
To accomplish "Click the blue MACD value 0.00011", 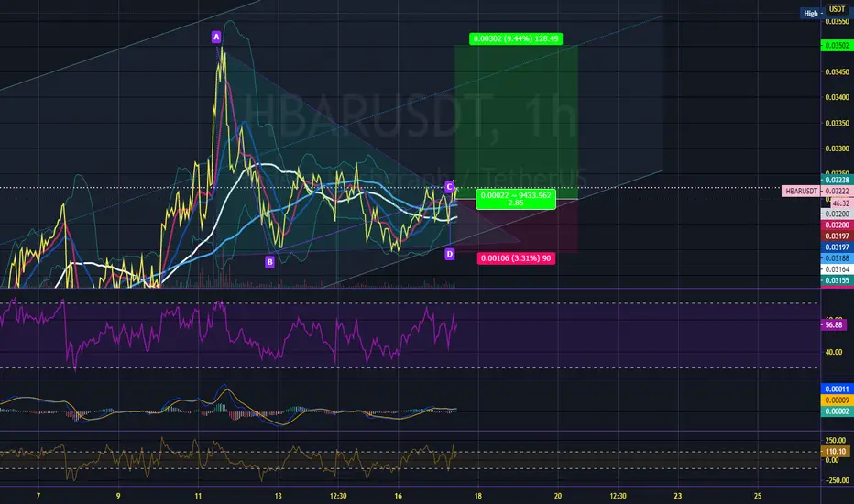I will [836, 389].
